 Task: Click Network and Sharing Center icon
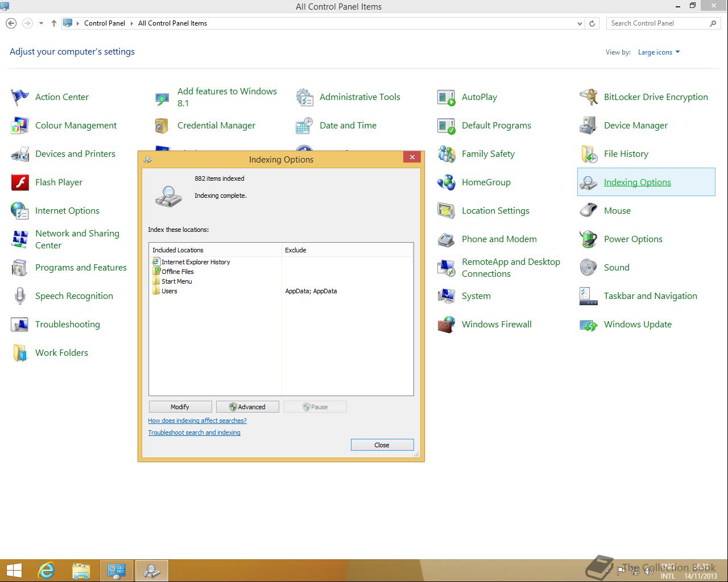tap(20, 239)
